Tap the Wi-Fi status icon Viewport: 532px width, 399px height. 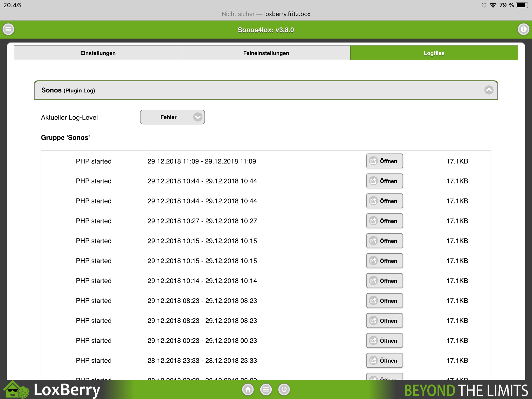pyautogui.click(x=493, y=5)
